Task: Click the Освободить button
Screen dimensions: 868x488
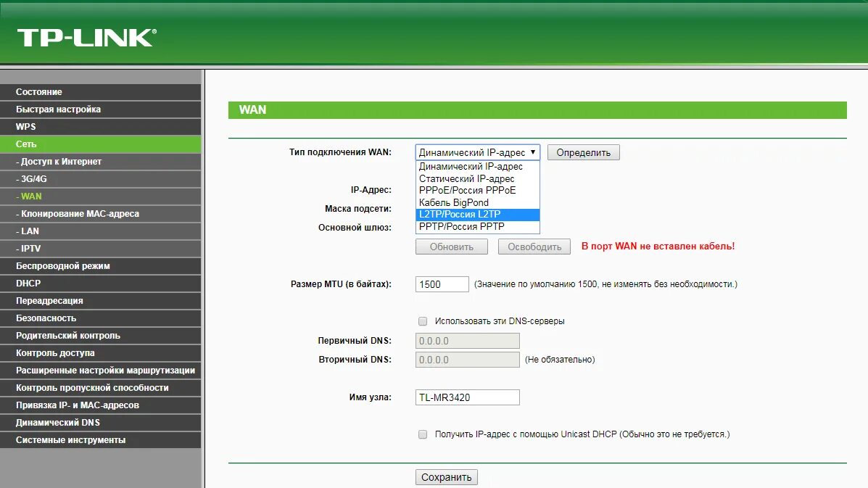Action: coord(534,247)
